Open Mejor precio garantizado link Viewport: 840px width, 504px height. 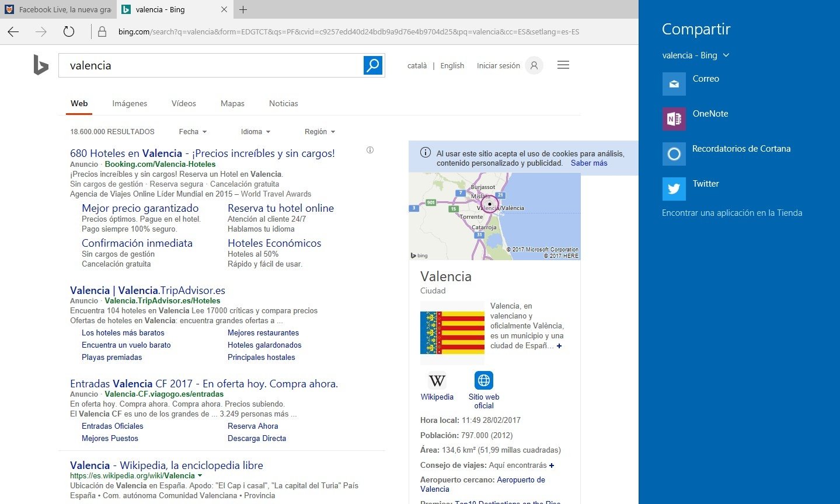tap(140, 208)
